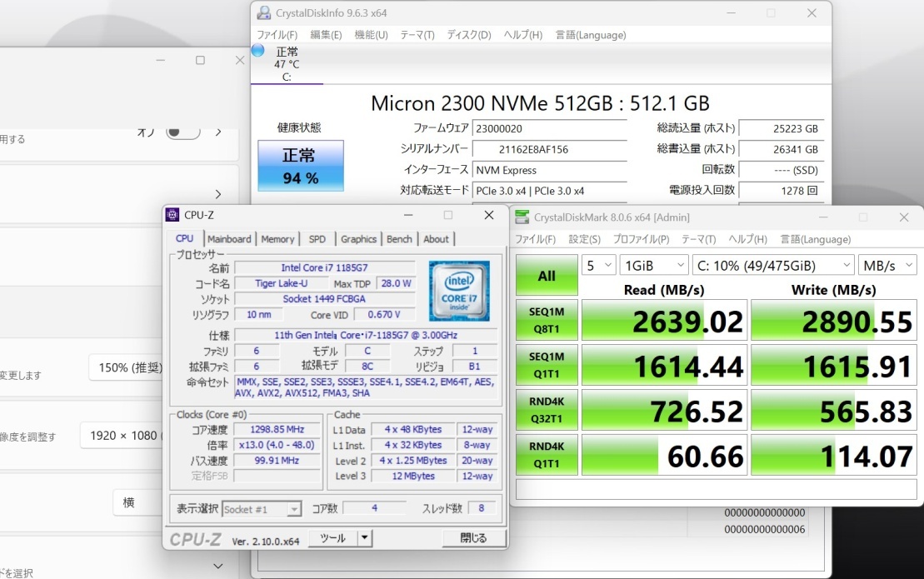
Task: Open 編集(E) menu in CrystalDiskInfo
Action: pyautogui.click(x=326, y=35)
